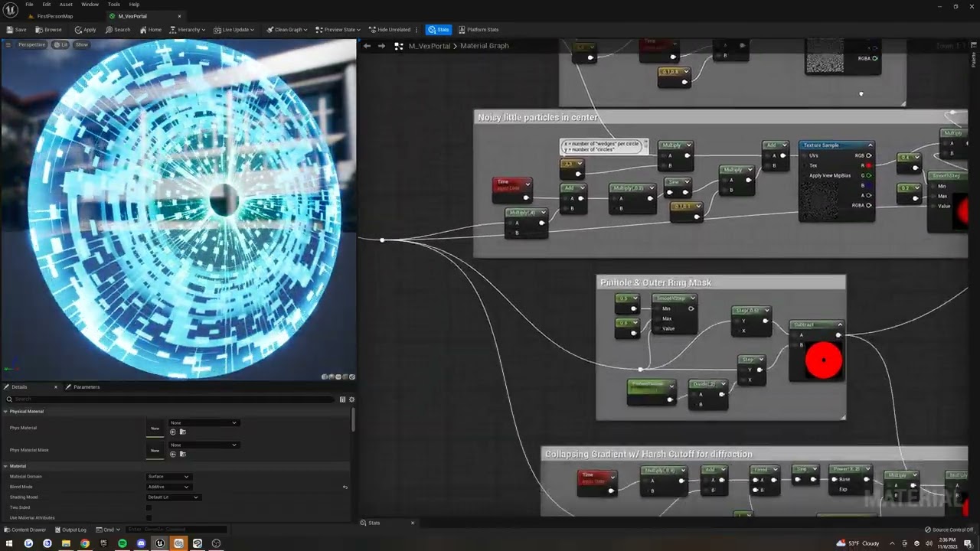The image size is (980, 551).
Task: Open Preview State dropdown
Action: point(338,30)
